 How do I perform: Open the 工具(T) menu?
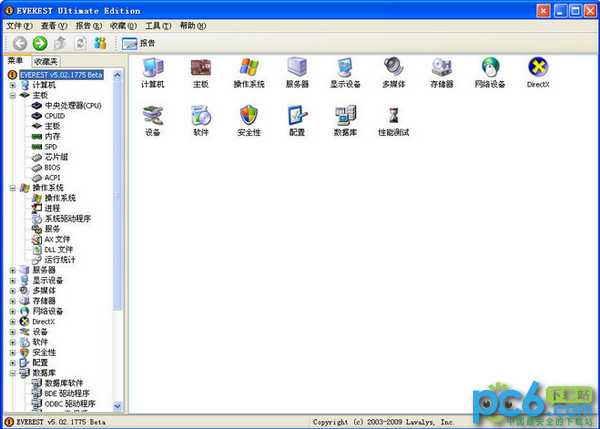(157, 25)
